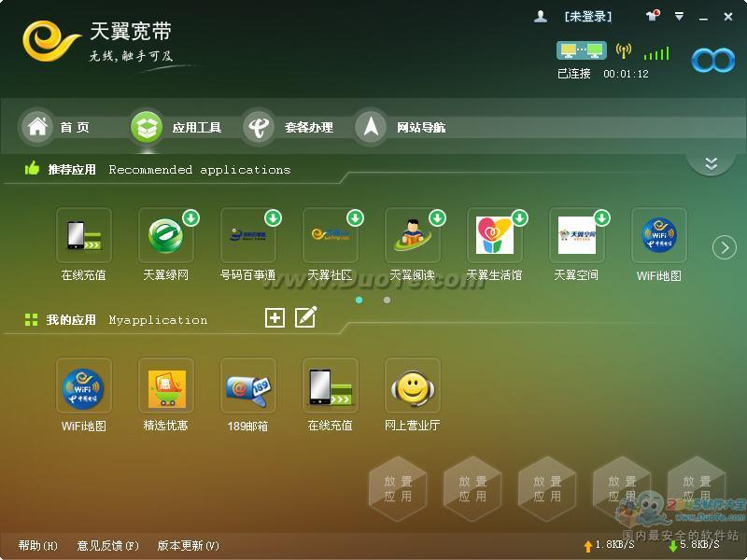The image size is (747, 560).
Task: Select the first page indicator dot
Action: click(359, 300)
